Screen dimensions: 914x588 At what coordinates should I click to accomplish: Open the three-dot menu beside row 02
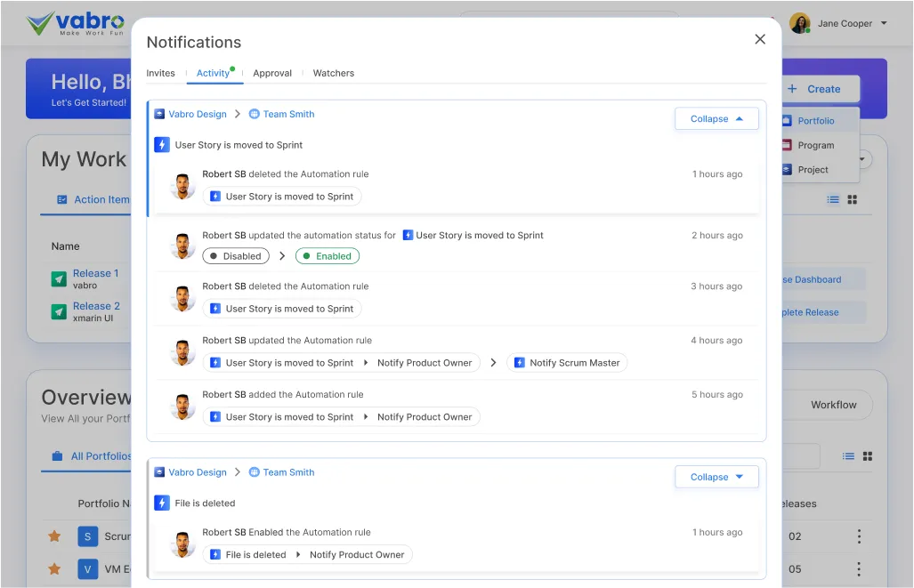coord(858,536)
